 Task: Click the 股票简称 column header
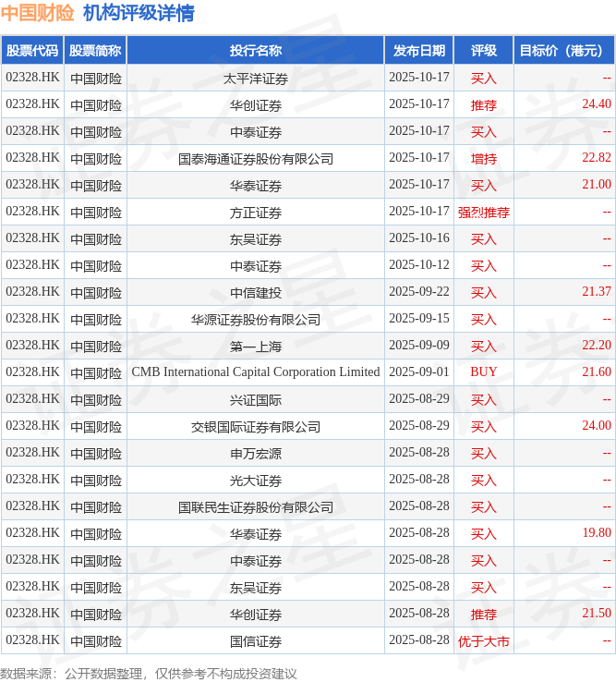click(x=95, y=51)
